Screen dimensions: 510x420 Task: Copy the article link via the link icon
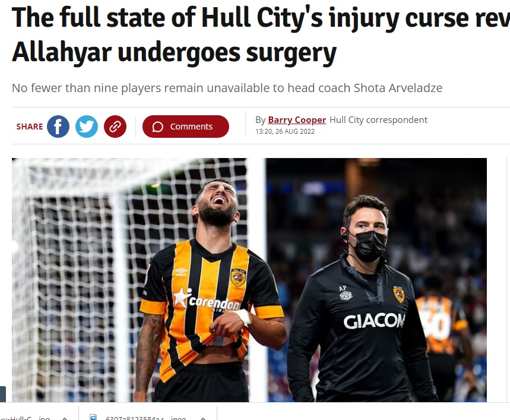pos(115,127)
